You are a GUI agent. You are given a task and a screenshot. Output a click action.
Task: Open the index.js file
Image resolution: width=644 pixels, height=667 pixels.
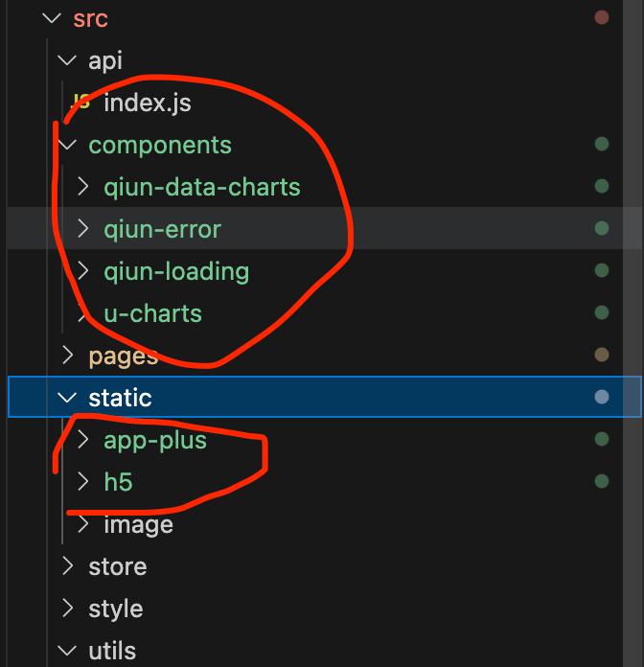147,103
